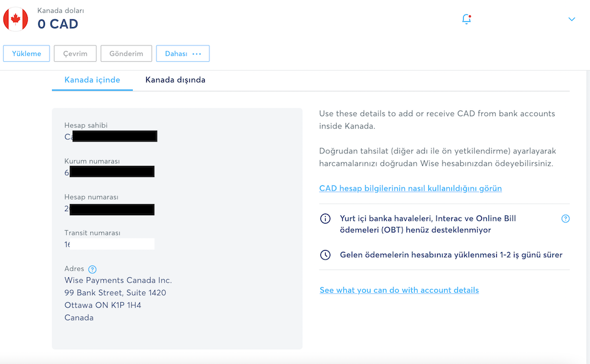The width and height of the screenshot is (590, 364).
Task: Click the help icon next to Adres
Action: 92,269
